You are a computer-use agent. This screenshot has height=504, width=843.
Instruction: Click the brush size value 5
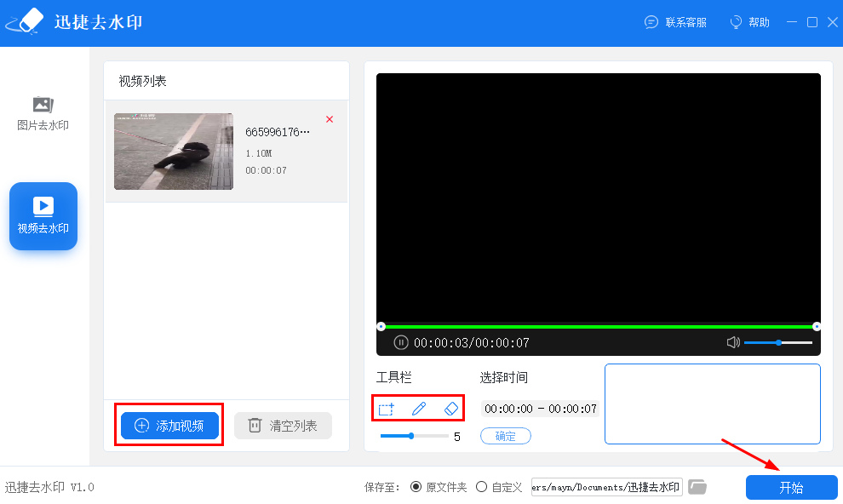[457, 436]
